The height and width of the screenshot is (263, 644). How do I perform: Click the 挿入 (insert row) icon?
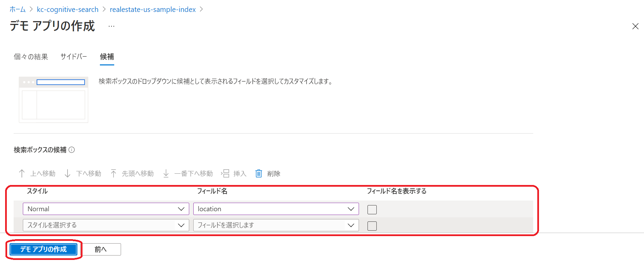(x=225, y=173)
